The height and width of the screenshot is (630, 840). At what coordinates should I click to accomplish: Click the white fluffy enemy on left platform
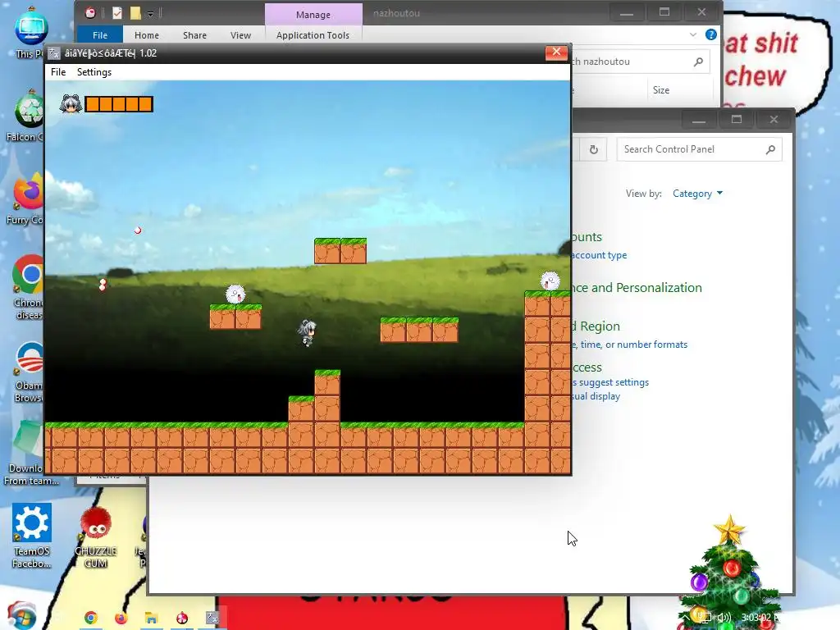tap(235, 294)
